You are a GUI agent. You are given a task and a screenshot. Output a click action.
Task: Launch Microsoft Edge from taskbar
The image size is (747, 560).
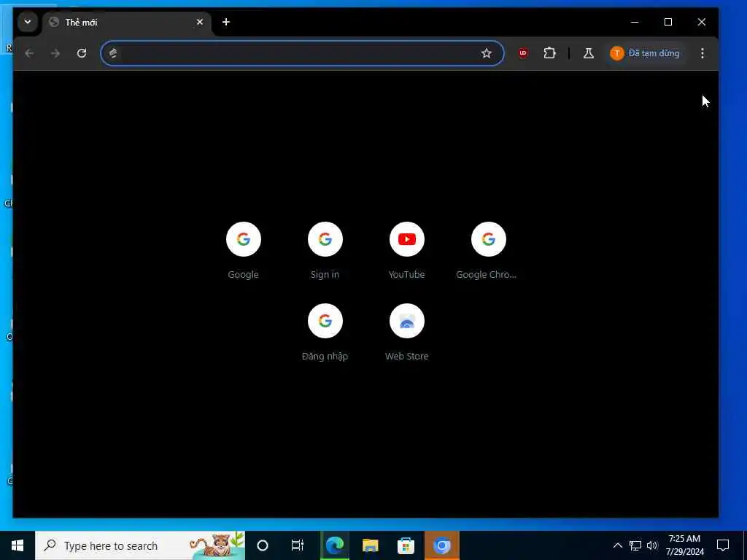(x=334, y=545)
